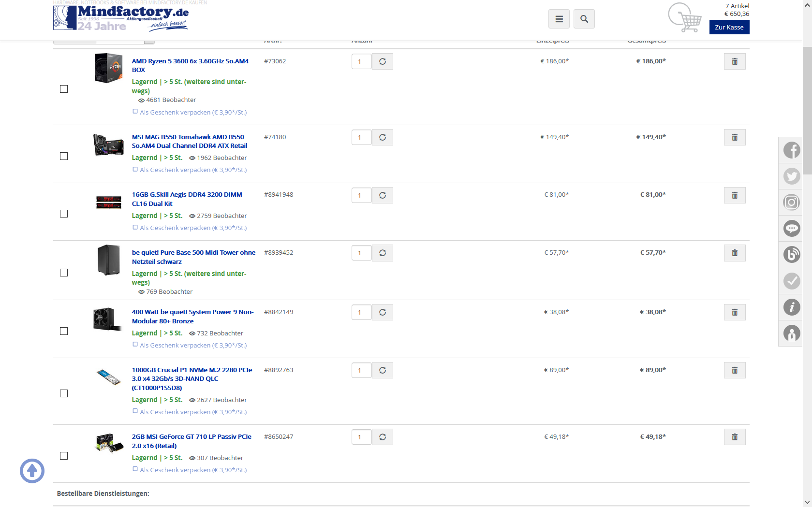This screenshot has height=507, width=812.
Task: Open 16GB G.Skill Aegis product link
Action: tap(187, 199)
